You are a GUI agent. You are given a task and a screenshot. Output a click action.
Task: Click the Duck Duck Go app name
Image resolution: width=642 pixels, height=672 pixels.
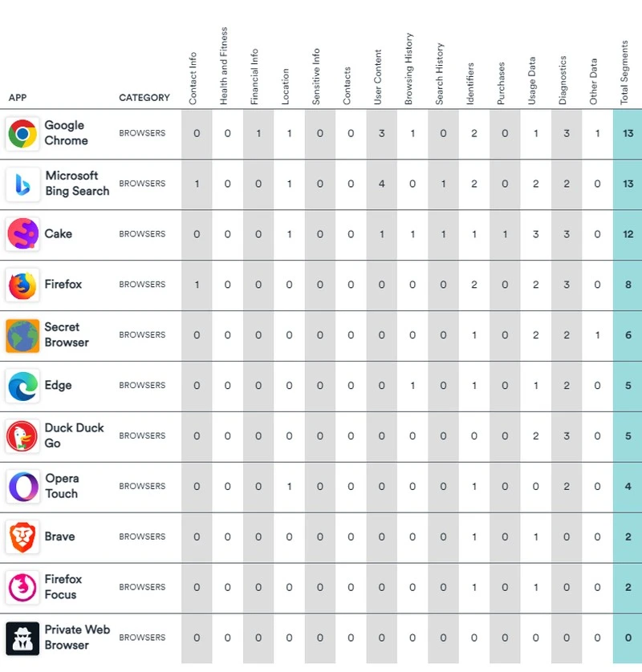(74, 435)
